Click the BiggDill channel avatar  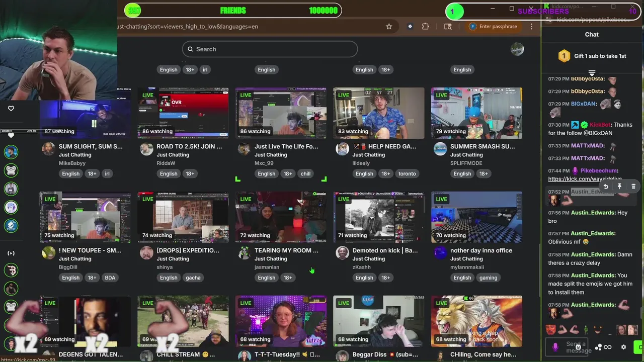(48, 253)
